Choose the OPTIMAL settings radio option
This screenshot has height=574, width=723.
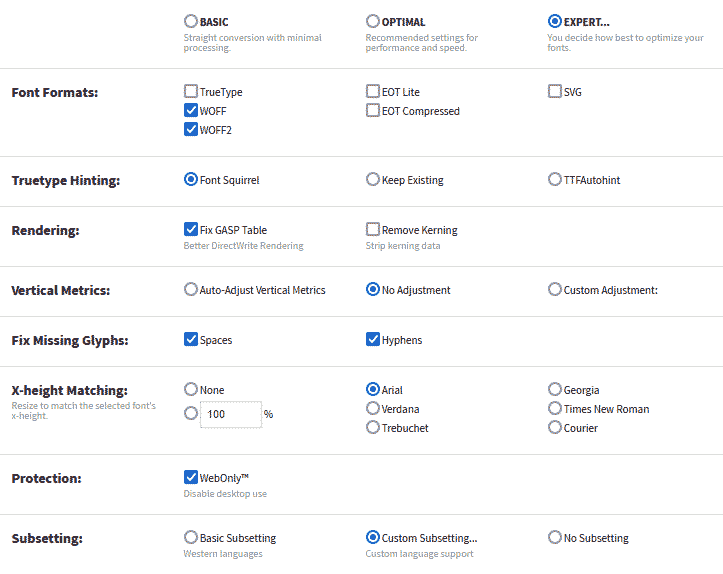[373, 21]
